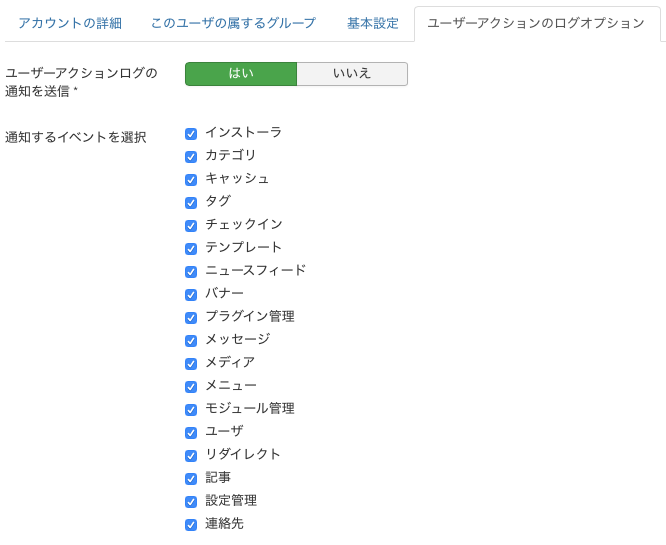Uncheck the カテゴリ event checkbox
666x545 pixels.
point(191,156)
